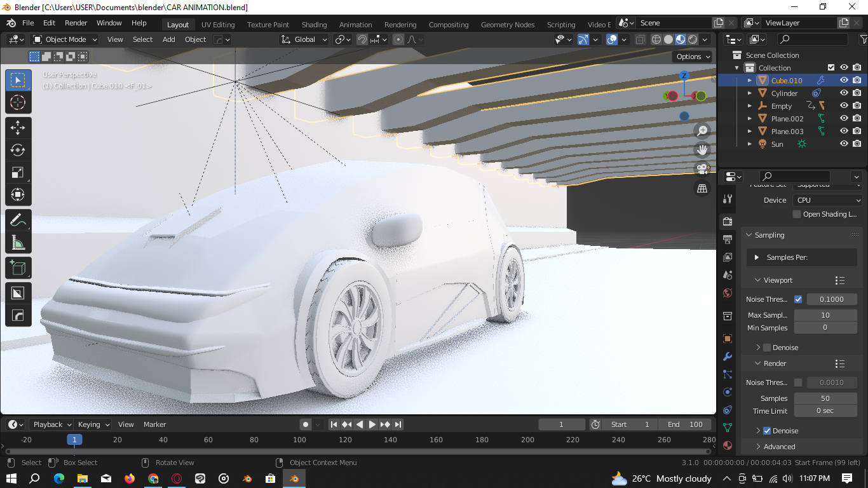
Task: Choose the Annotate tool
Action: (18, 220)
